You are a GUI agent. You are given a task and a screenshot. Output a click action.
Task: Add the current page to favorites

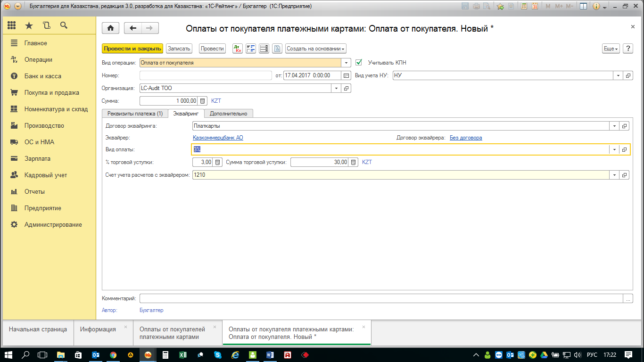click(500, 7)
